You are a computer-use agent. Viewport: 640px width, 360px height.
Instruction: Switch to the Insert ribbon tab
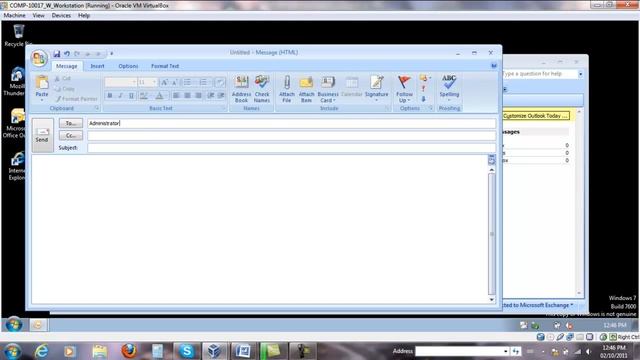tap(97, 66)
